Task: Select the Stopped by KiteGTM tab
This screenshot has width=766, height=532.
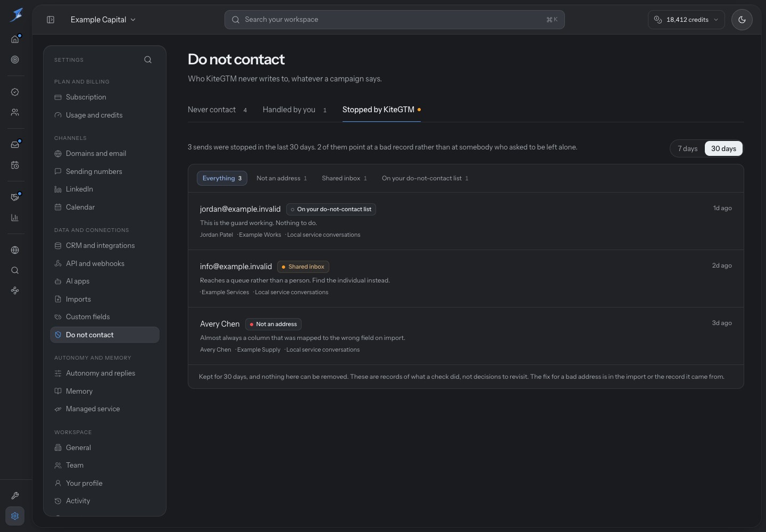Action: 381,110
